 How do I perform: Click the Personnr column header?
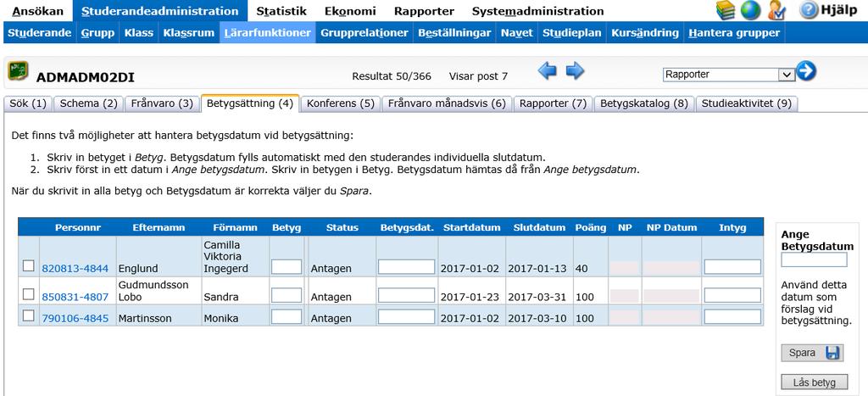click(x=78, y=227)
